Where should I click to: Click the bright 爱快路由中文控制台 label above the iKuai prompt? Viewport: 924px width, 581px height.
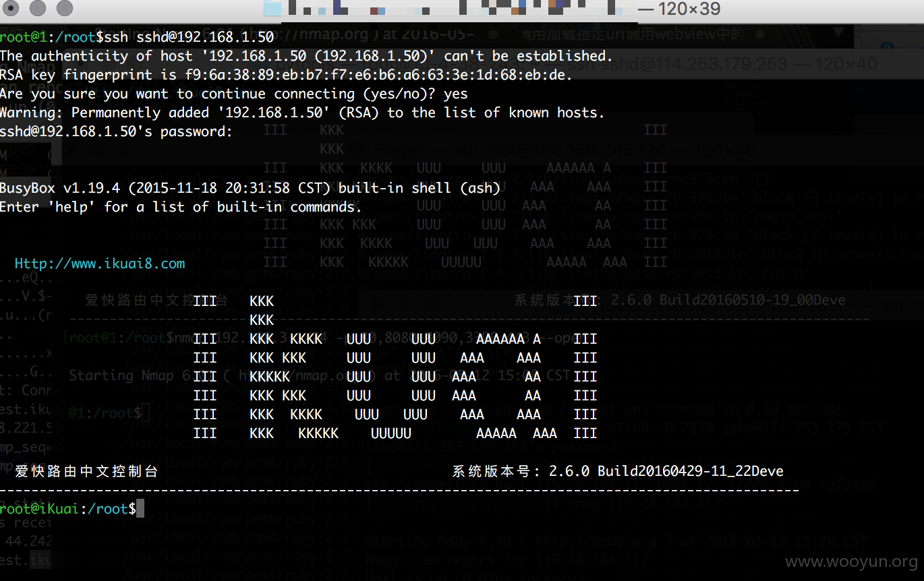point(86,471)
